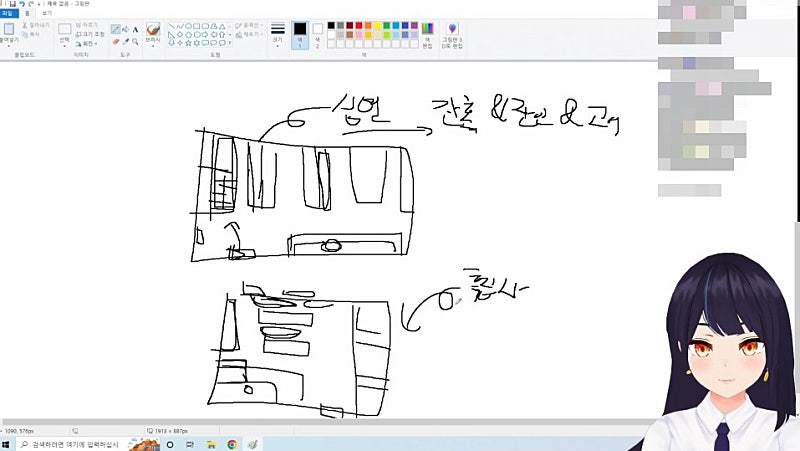Pick the yellow color swatch
Viewport: 800px width, 451px height.
[x=377, y=26]
